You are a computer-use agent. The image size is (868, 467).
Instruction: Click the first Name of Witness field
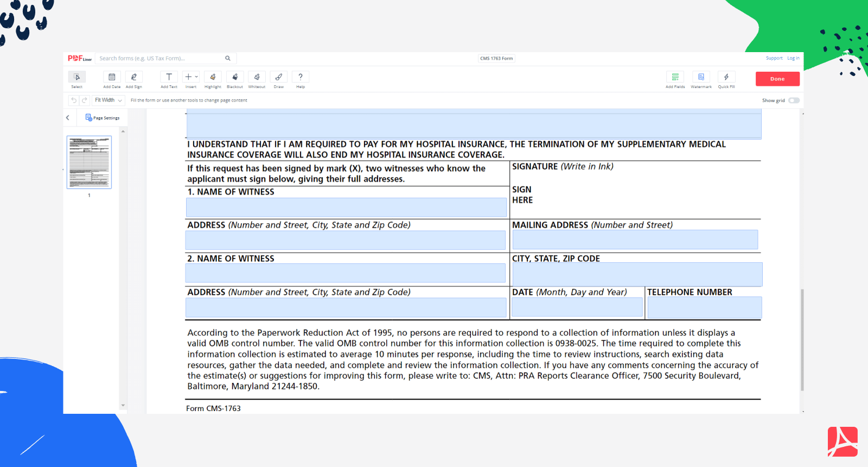(346, 207)
